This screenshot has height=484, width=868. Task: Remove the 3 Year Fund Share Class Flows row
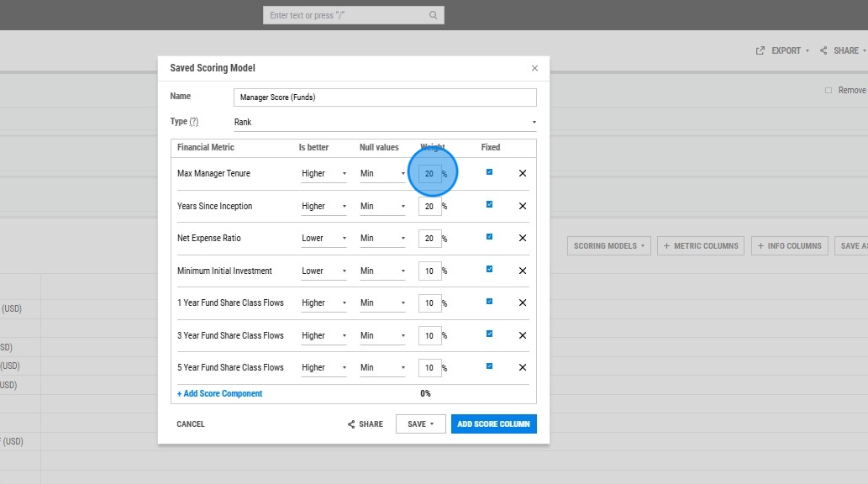(522, 335)
